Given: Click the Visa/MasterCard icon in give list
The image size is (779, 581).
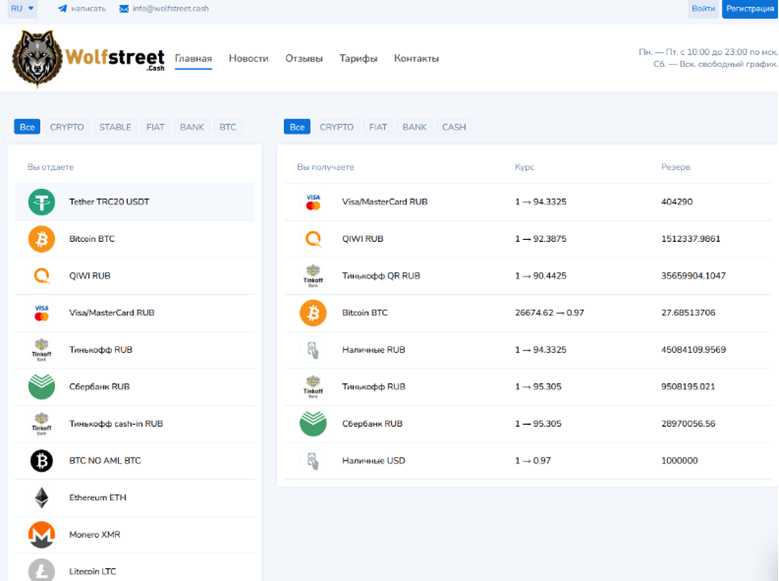Looking at the screenshot, I should tap(42, 313).
